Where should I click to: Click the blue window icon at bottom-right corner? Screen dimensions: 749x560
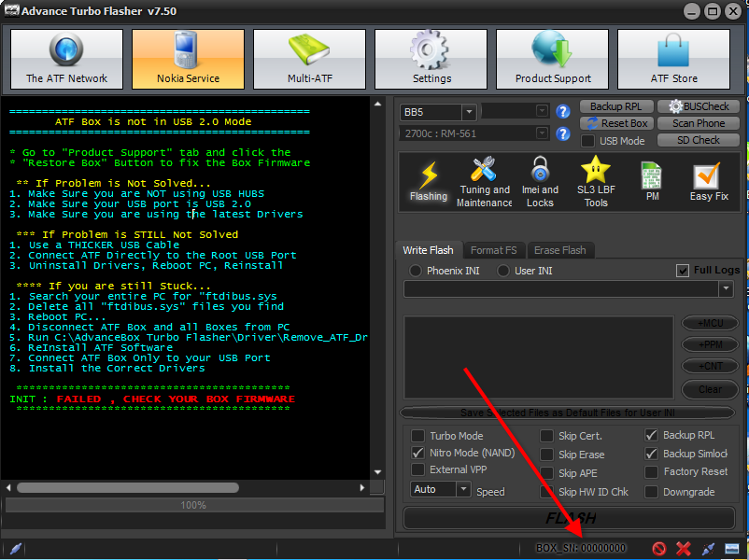coord(732,549)
